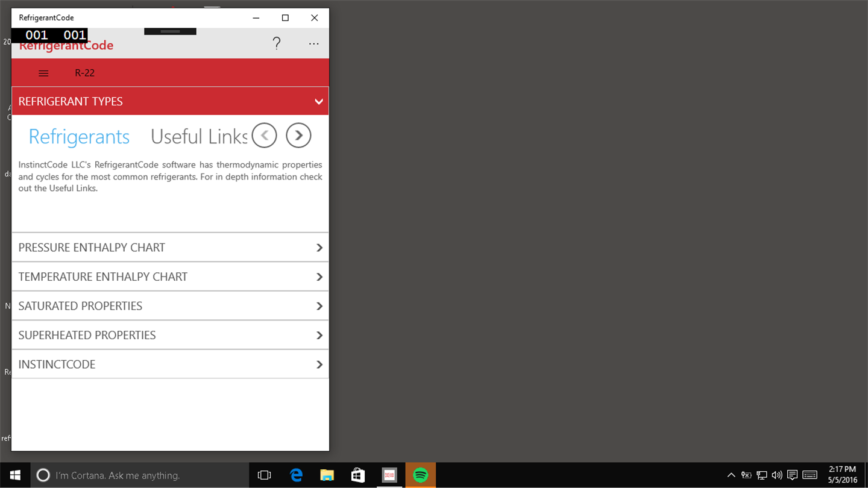868x488 pixels.
Task: Open the more options ellipsis menu
Action: pos(314,43)
